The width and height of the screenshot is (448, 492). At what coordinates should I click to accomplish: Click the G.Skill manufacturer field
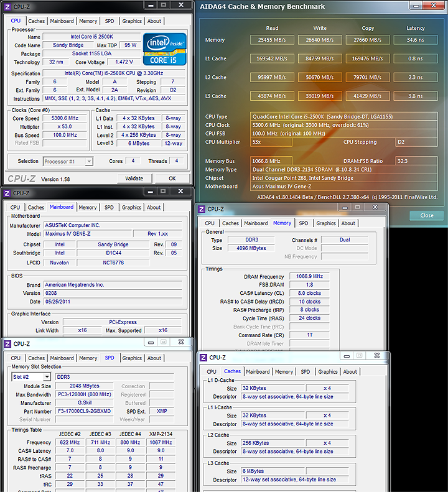[84, 402]
